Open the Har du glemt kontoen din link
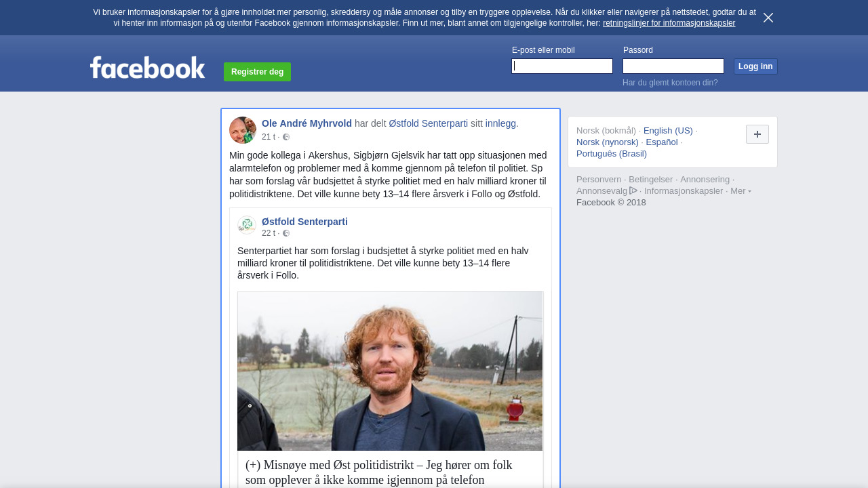 tap(670, 83)
